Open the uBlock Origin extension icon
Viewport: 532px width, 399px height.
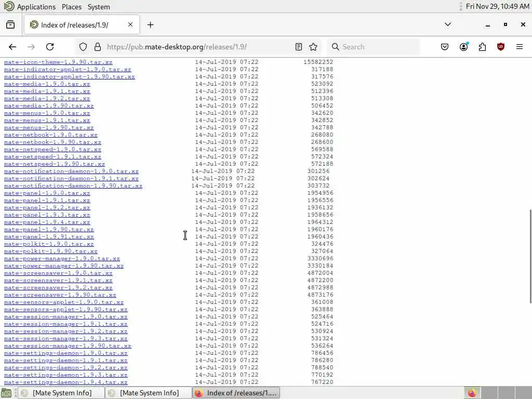pos(501,47)
